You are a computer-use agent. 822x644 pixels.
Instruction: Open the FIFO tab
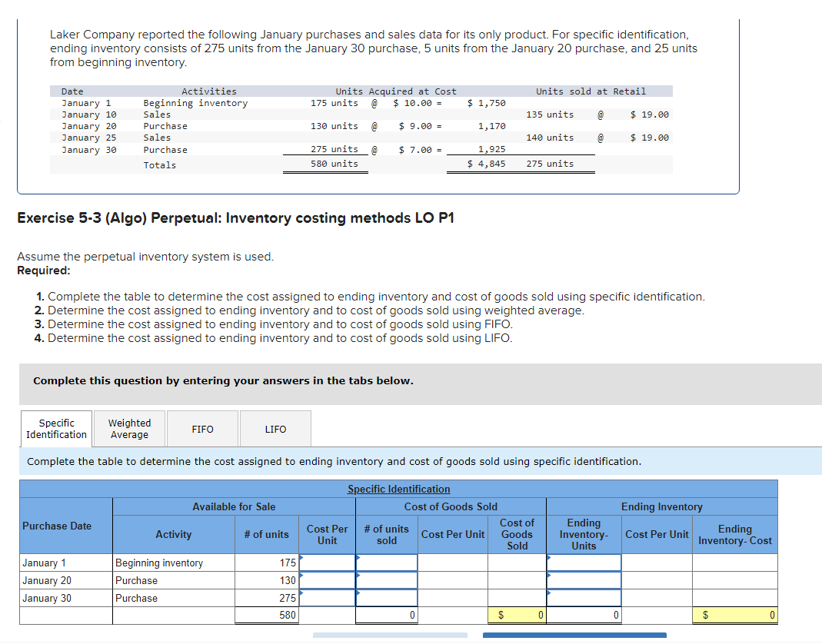coord(201,428)
